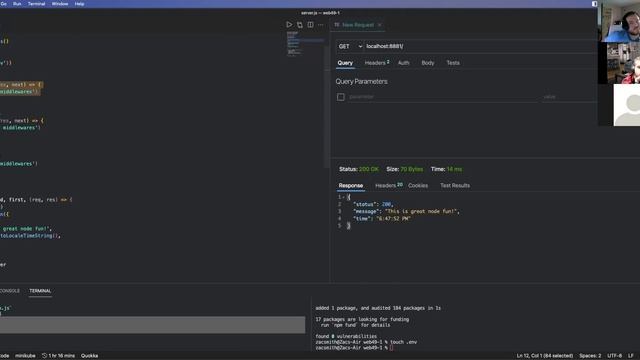
Task: Click the 1 hr 16 mins timer status item
Action: 58,356
